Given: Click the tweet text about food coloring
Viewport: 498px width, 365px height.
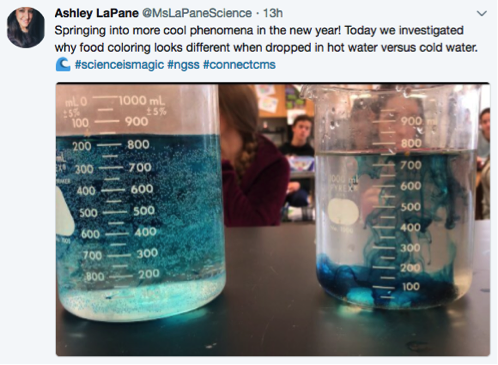Looking at the screenshot, I should [266, 39].
